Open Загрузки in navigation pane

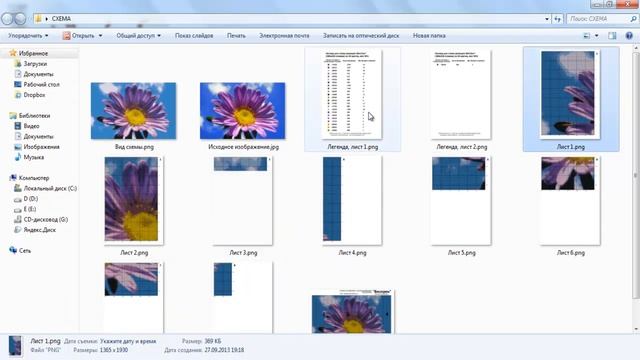35,64
